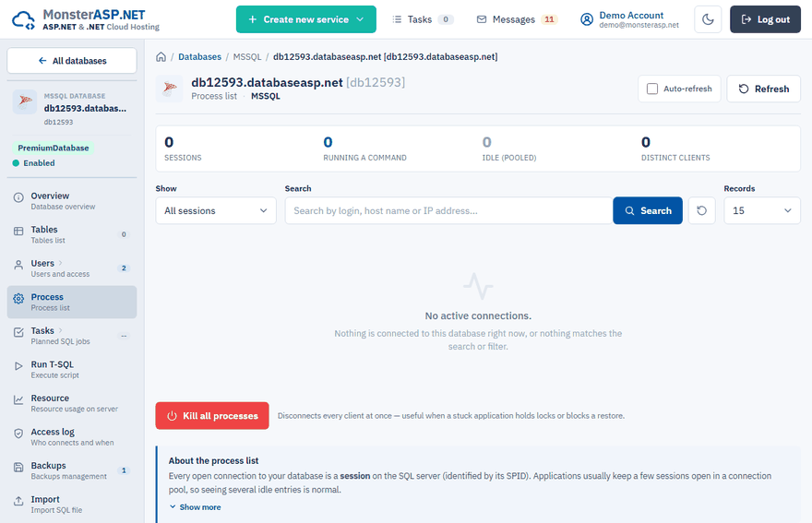Click the back arrow in All databases
Viewport: 812px width, 523px height.
[42, 61]
